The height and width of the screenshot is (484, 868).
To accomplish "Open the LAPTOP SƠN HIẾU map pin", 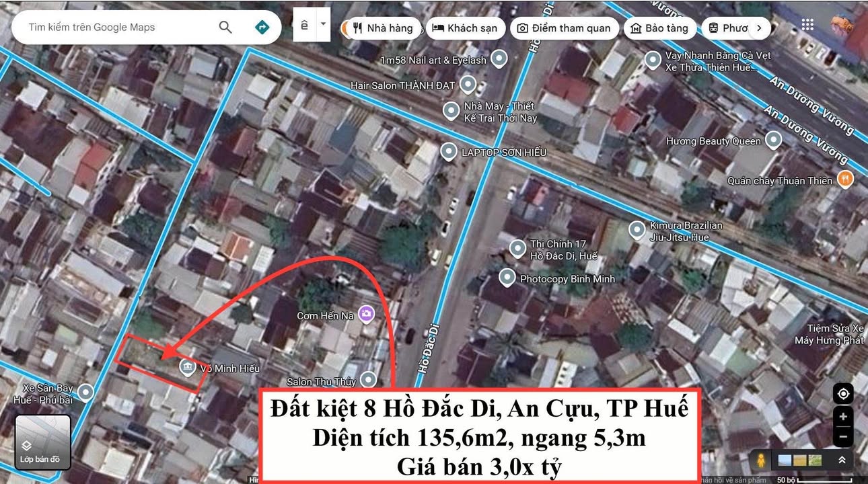I will coord(449,152).
